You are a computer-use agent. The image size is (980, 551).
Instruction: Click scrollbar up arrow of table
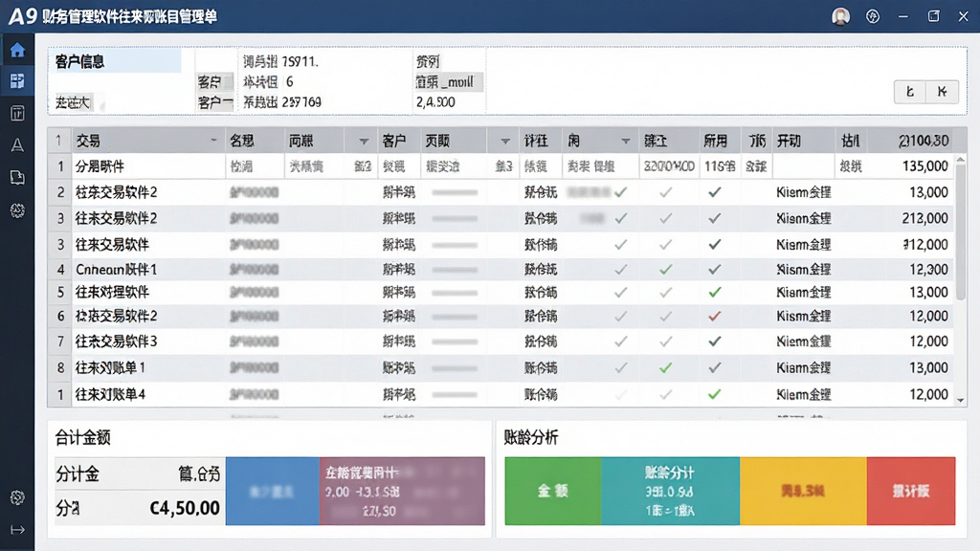click(x=961, y=160)
